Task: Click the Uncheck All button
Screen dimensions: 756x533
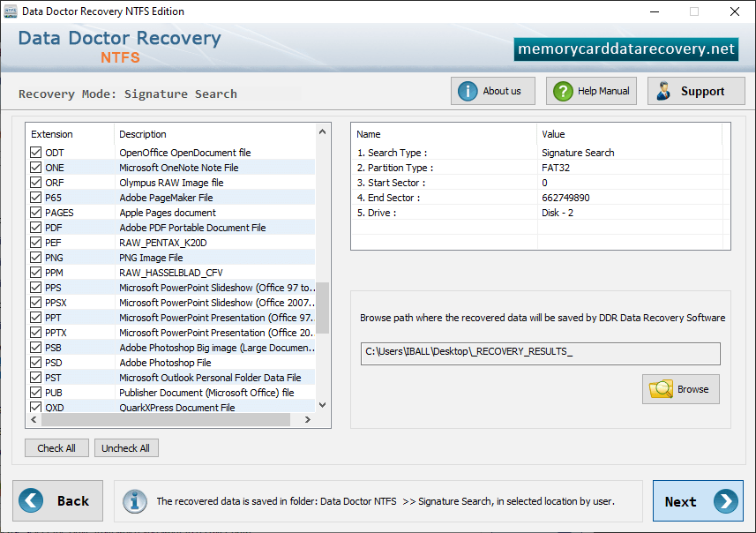Action: (126, 448)
